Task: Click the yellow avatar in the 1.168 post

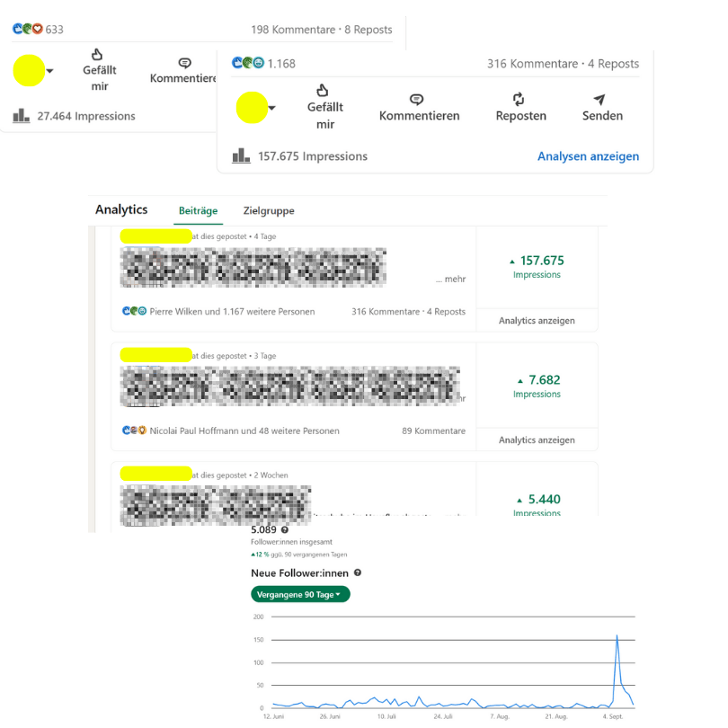Action: point(252,108)
